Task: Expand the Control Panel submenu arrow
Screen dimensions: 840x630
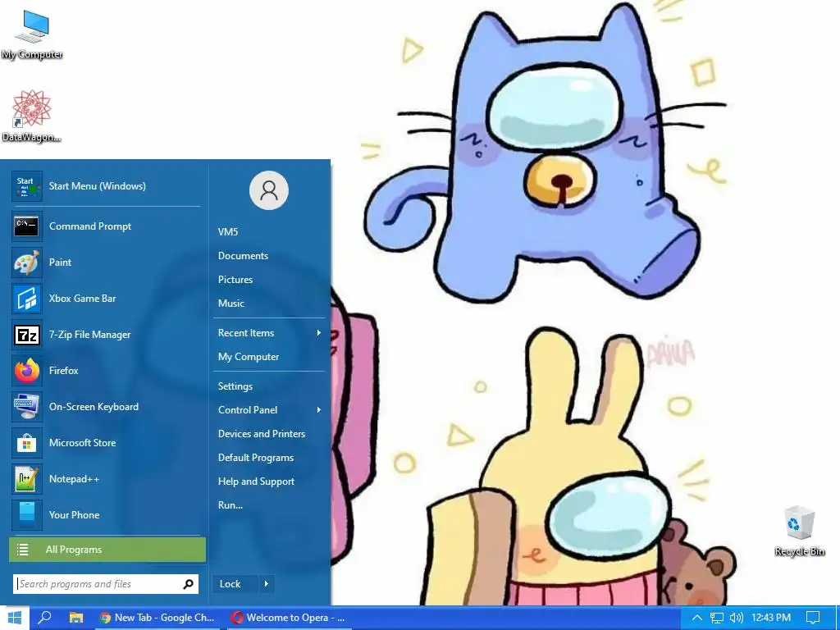Action: tap(319, 410)
